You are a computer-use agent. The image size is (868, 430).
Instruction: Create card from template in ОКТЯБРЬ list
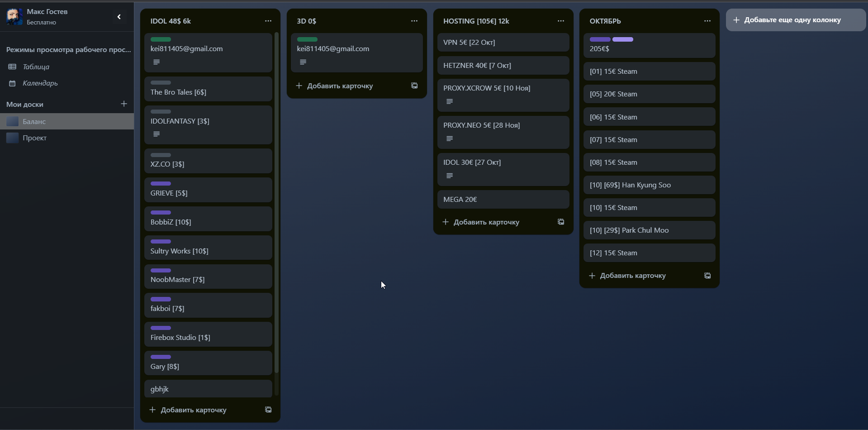[x=707, y=275]
